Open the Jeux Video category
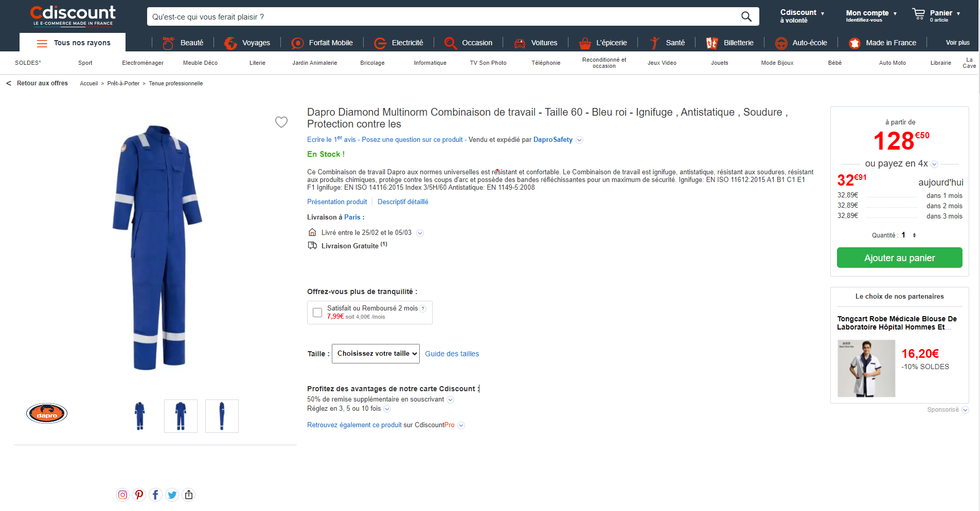Image resolution: width=980 pixels, height=511 pixels. [662, 63]
